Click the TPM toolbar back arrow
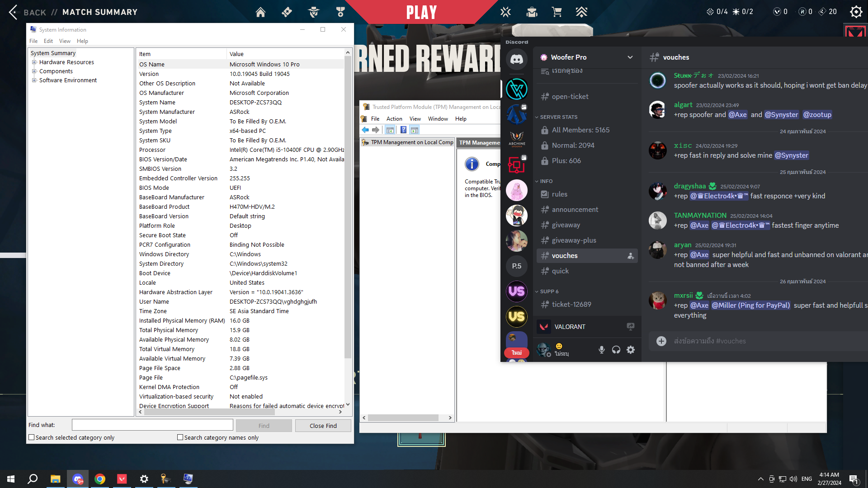The image size is (868, 488). (x=365, y=130)
